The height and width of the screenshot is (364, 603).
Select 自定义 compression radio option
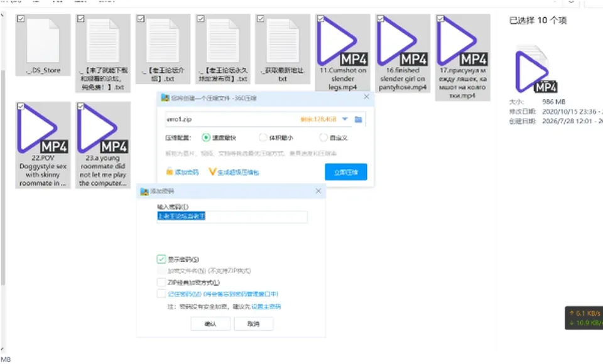[x=323, y=137]
